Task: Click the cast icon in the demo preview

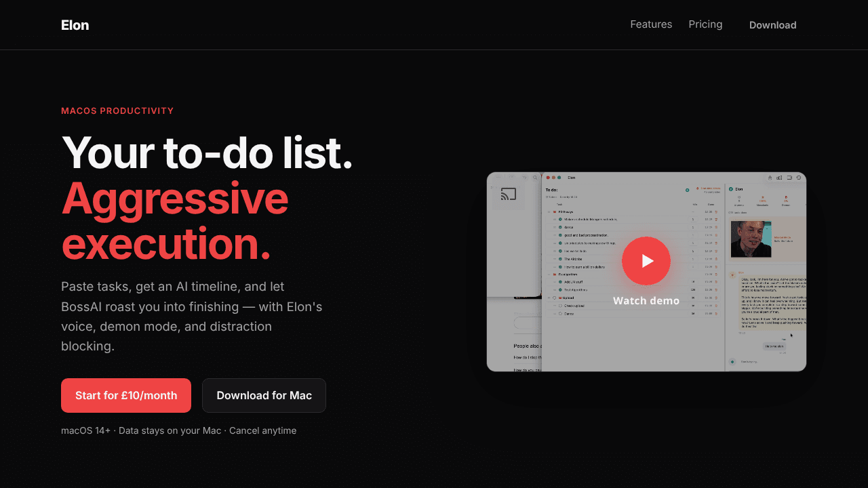Action: (509, 195)
